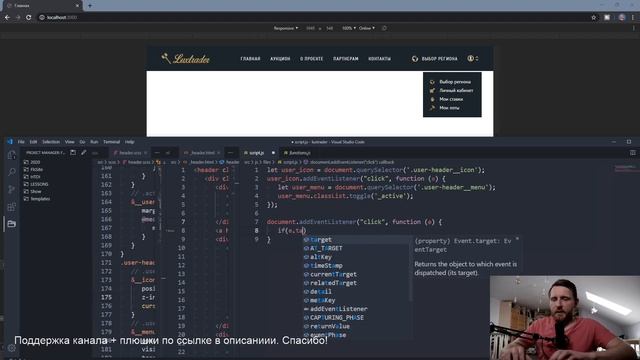Choose returnValue suggestion
The width and height of the screenshot is (640, 360).
click(x=356, y=326)
